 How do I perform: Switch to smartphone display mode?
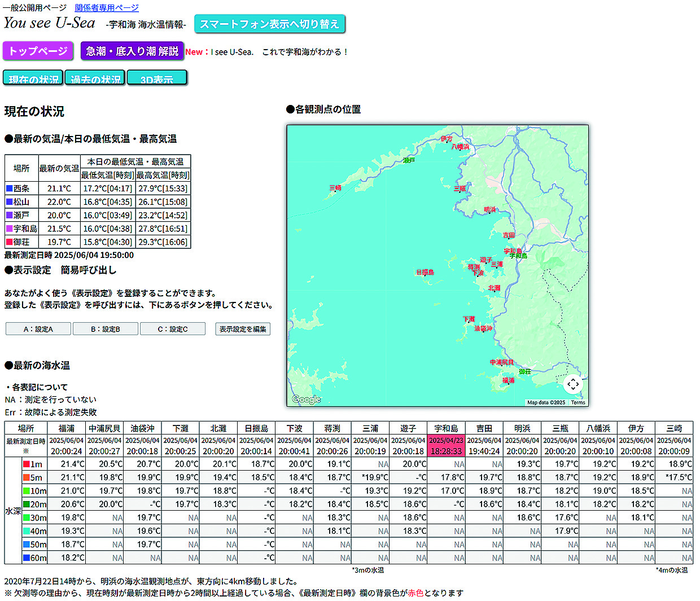[x=269, y=24]
